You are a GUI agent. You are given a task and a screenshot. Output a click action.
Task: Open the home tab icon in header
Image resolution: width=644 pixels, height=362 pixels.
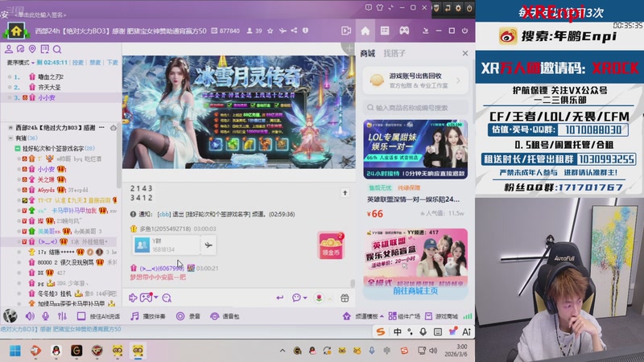[365, 31]
